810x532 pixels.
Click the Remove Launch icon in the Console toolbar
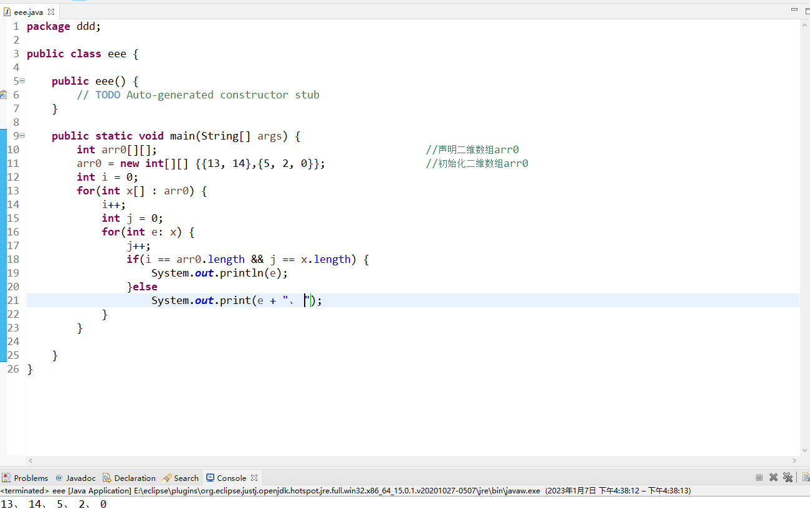[773, 477]
